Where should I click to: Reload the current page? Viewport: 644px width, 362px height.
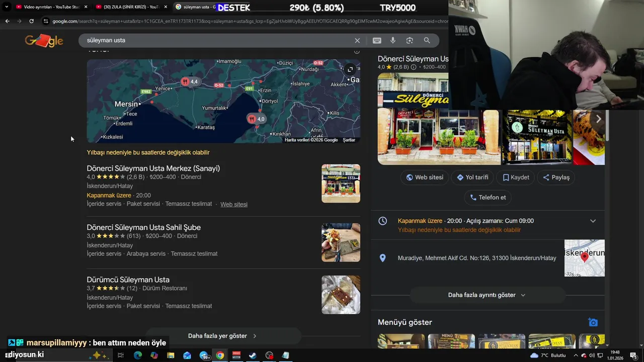coord(31,21)
